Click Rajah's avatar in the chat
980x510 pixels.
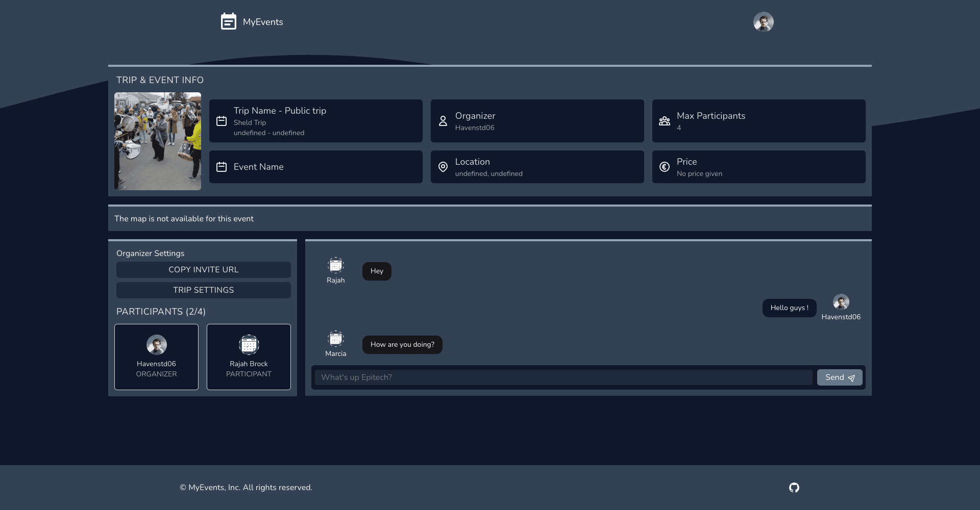pos(335,265)
